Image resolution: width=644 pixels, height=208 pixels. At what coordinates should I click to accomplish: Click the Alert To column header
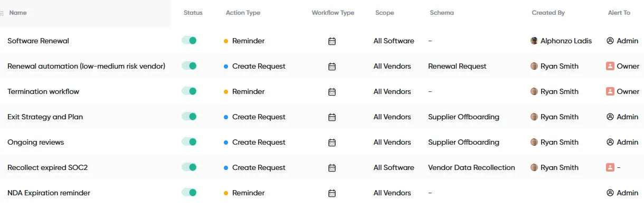(619, 13)
